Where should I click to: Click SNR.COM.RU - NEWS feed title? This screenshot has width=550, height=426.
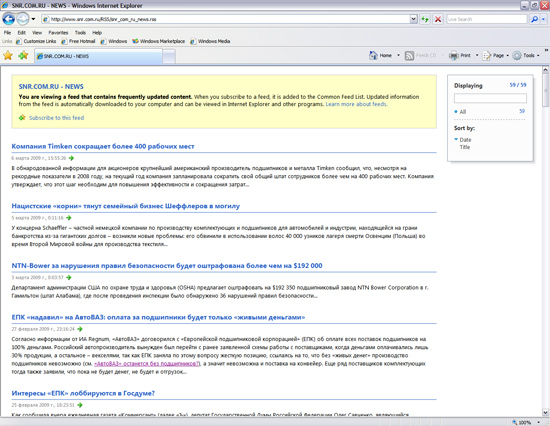(51, 87)
